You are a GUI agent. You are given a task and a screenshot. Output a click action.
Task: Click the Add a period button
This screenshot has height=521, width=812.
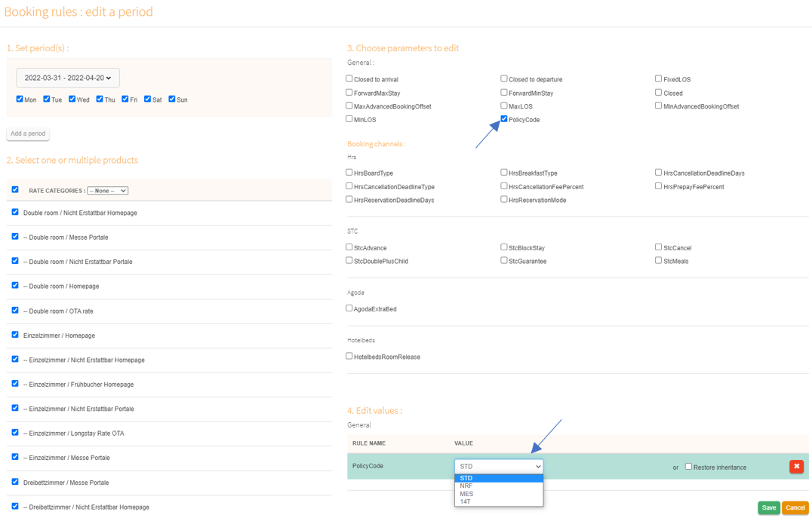click(x=28, y=133)
